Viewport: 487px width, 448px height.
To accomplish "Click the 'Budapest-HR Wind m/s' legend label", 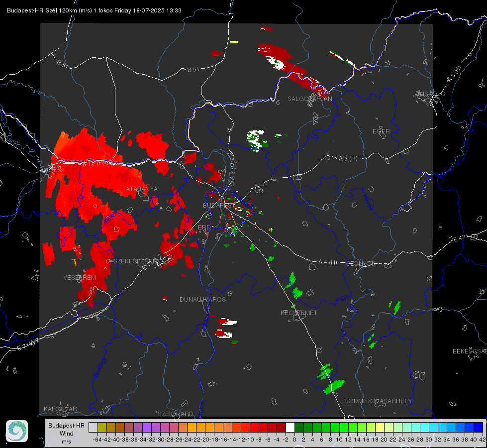I will pyautogui.click(x=67, y=434).
